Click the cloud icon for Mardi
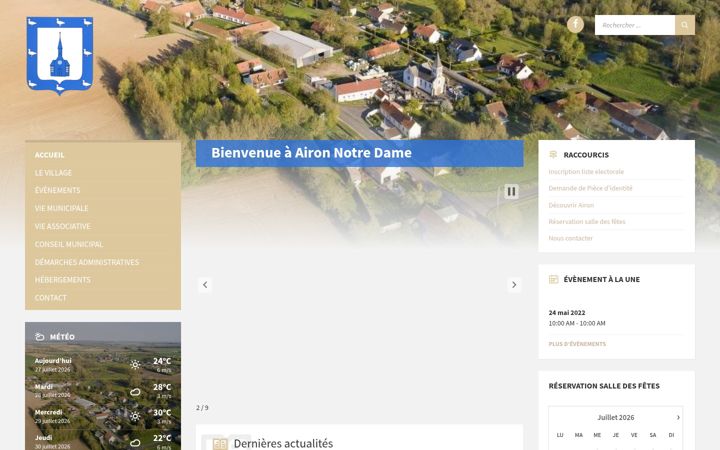This screenshot has width=720, height=450. coord(135,392)
